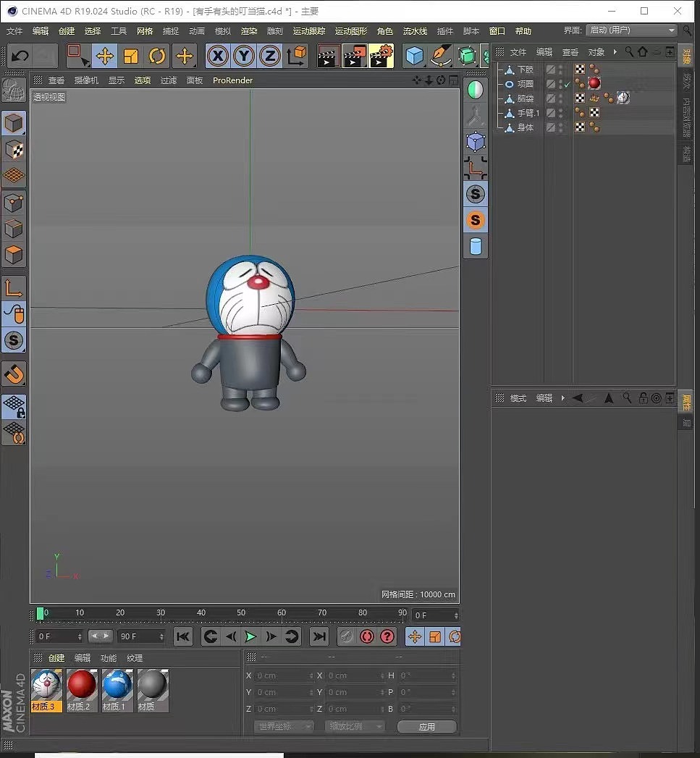Click the 应用 apply button

click(x=427, y=727)
